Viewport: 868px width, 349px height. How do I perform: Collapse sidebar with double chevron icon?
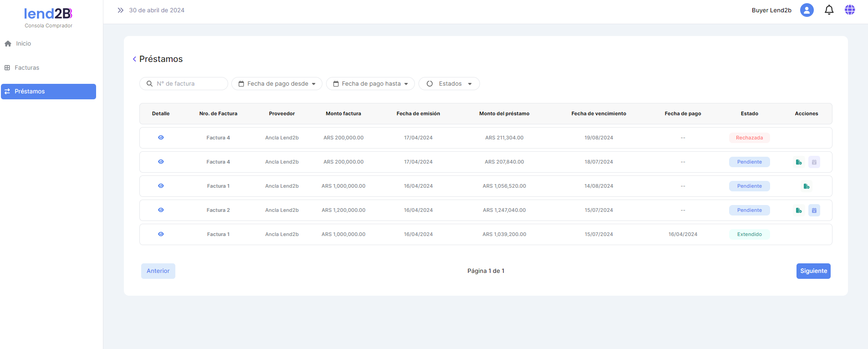[x=120, y=10]
